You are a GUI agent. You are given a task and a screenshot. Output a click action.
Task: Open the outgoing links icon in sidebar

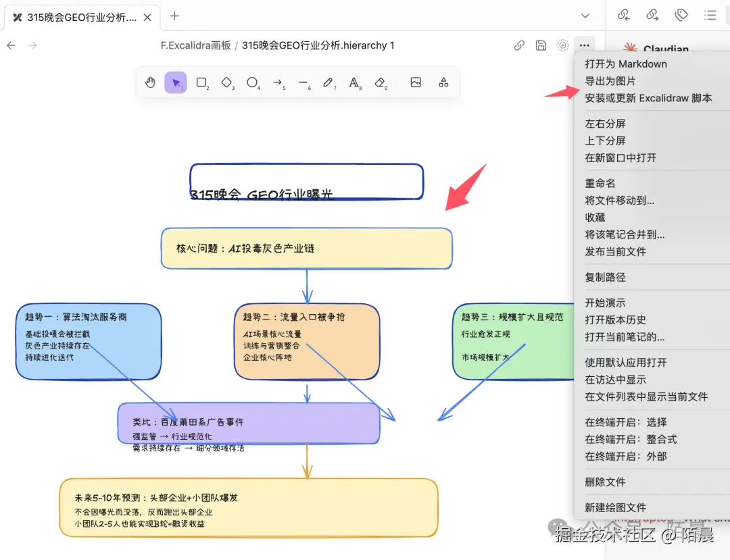click(652, 16)
